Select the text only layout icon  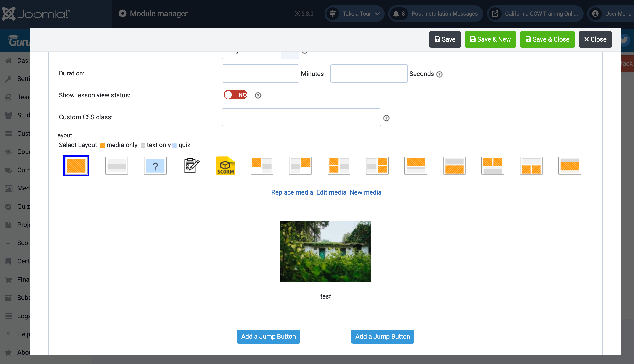(x=117, y=166)
